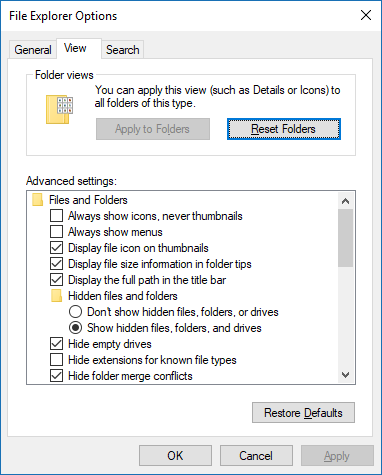Disable Display the full path in title bar
382x475 pixels.
(x=56, y=280)
